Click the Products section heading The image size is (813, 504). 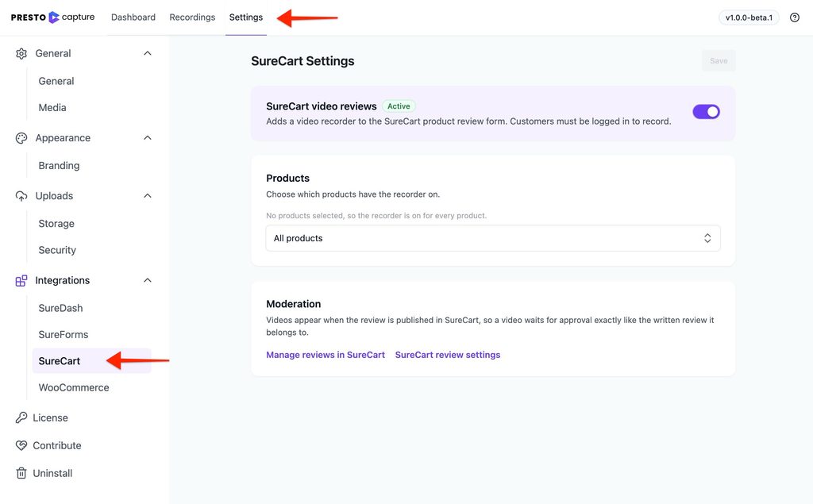pos(287,178)
